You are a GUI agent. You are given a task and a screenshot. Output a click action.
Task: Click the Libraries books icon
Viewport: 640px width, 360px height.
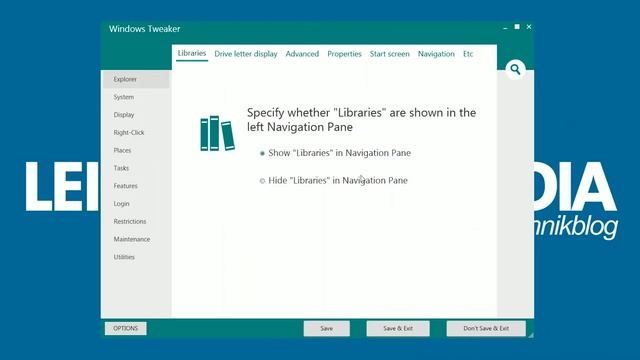[x=217, y=133]
